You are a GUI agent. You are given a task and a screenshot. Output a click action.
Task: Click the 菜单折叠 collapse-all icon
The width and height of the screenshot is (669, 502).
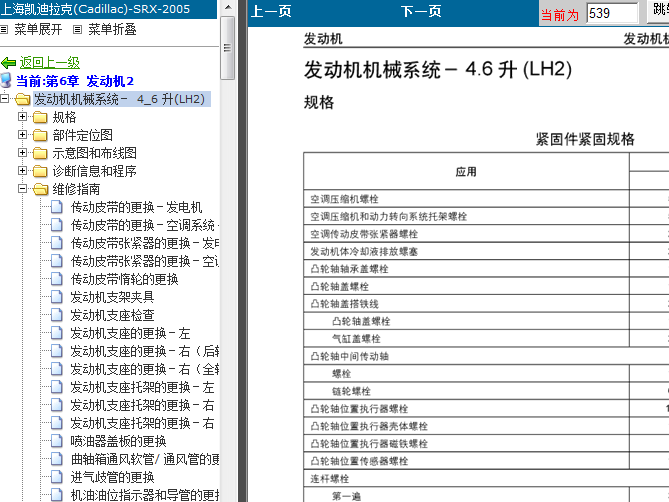[77, 29]
